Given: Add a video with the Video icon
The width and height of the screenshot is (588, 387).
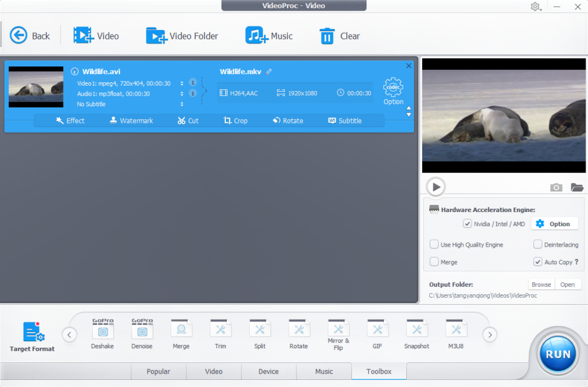Looking at the screenshot, I should [83, 36].
